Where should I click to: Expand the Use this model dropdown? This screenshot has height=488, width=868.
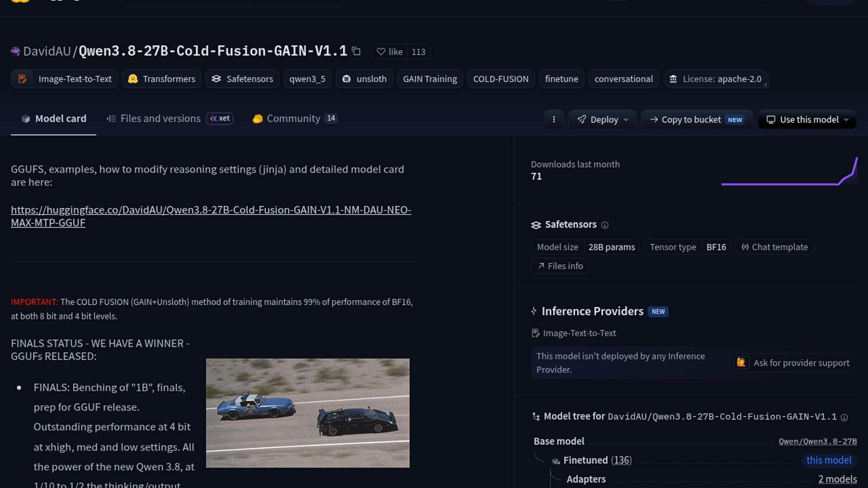click(807, 119)
